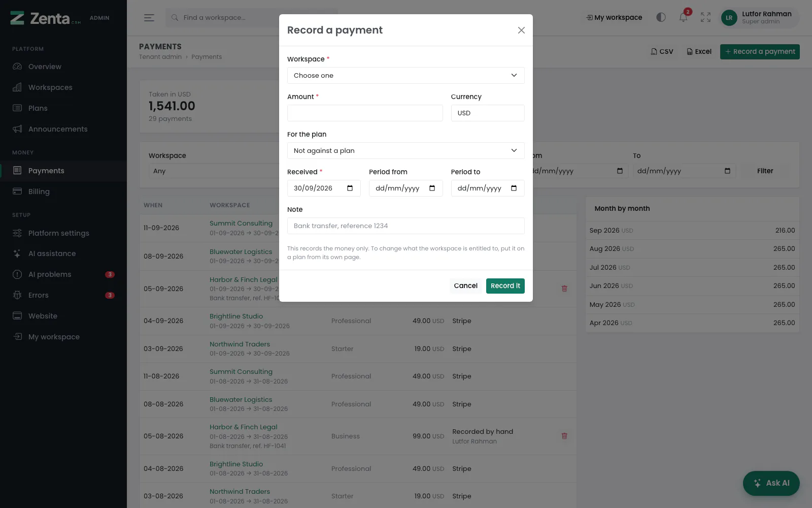The height and width of the screenshot is (508, 812).
Task: Open AI problems in sidebar
Action: (63, 274)
